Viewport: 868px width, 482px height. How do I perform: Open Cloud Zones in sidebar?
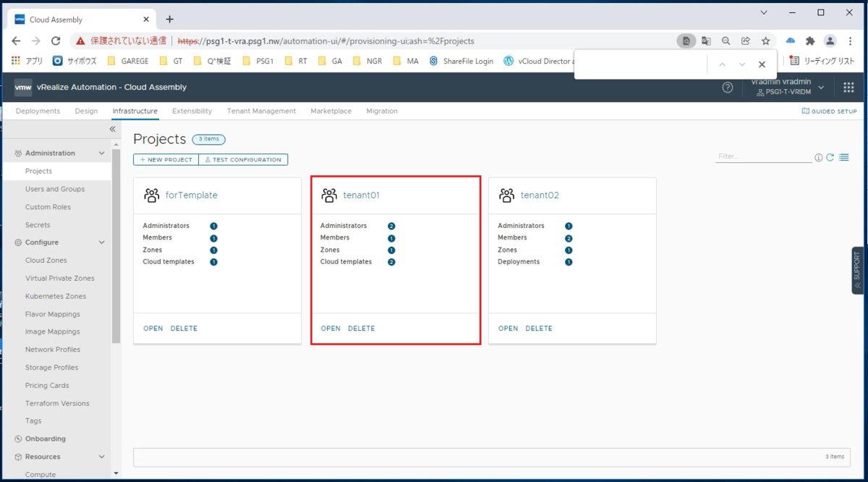click(46, 261)
